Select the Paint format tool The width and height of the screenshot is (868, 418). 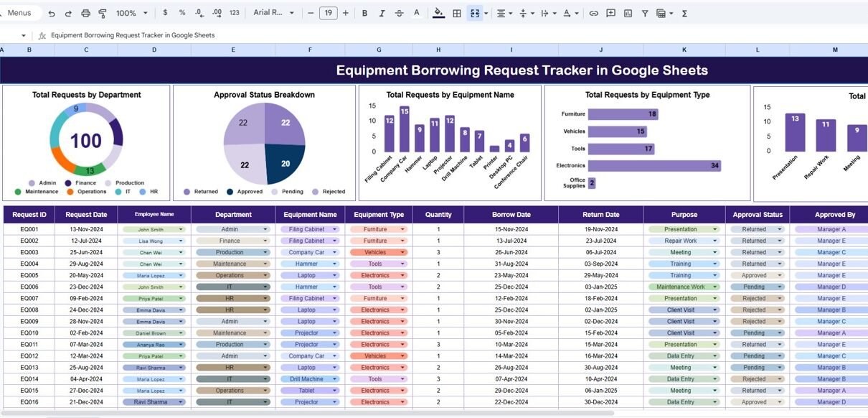click(103, 13)
